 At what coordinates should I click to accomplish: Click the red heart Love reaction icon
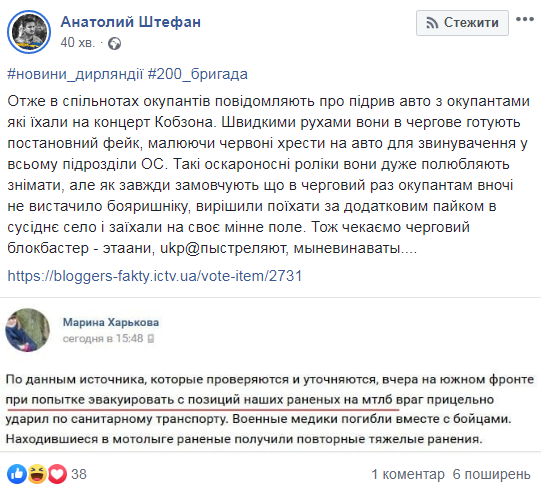click(57, 474)
